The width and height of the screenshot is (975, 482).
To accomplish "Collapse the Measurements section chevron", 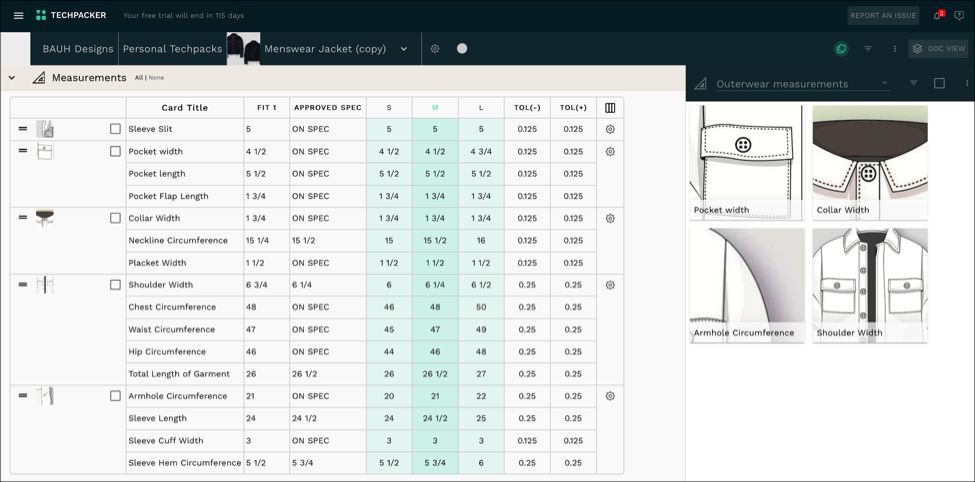I will (x=12, y=78).
